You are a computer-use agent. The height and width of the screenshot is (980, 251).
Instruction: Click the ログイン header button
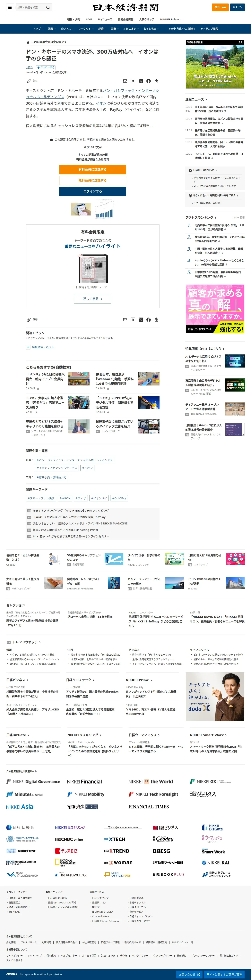pos(237,7)
